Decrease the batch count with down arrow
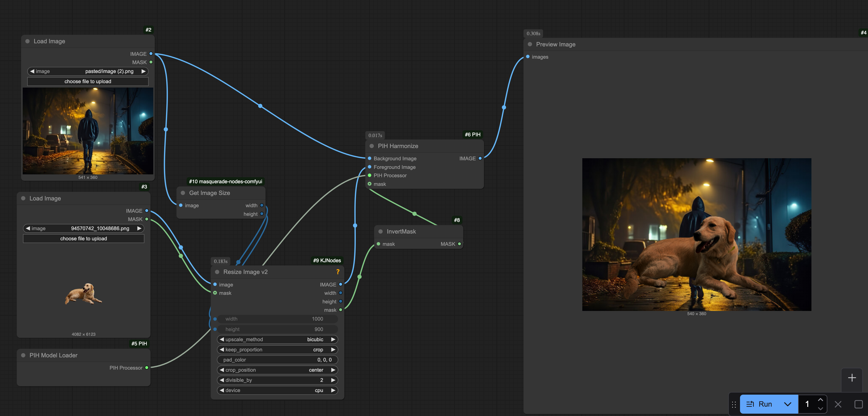The height and width of the screenshot is (416, 868). point(820,409)
